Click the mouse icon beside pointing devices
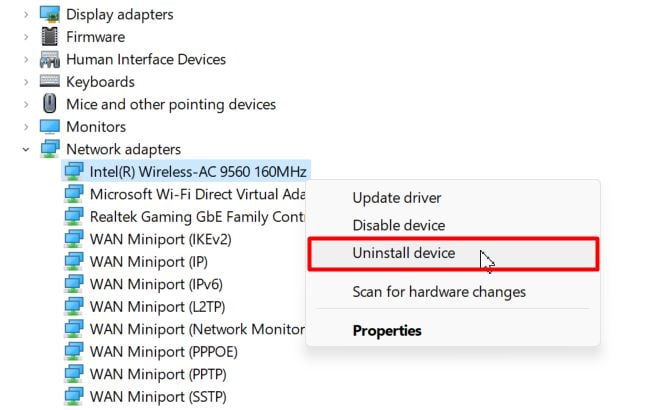The height and width of the screenshot is (410, 653). (50, 103)
